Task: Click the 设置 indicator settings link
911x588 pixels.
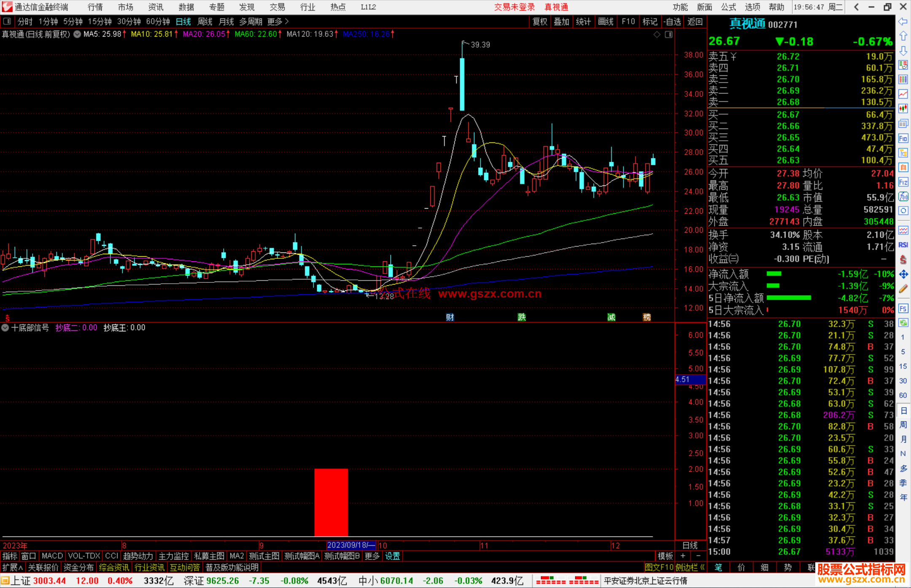Action: point(392,556)
